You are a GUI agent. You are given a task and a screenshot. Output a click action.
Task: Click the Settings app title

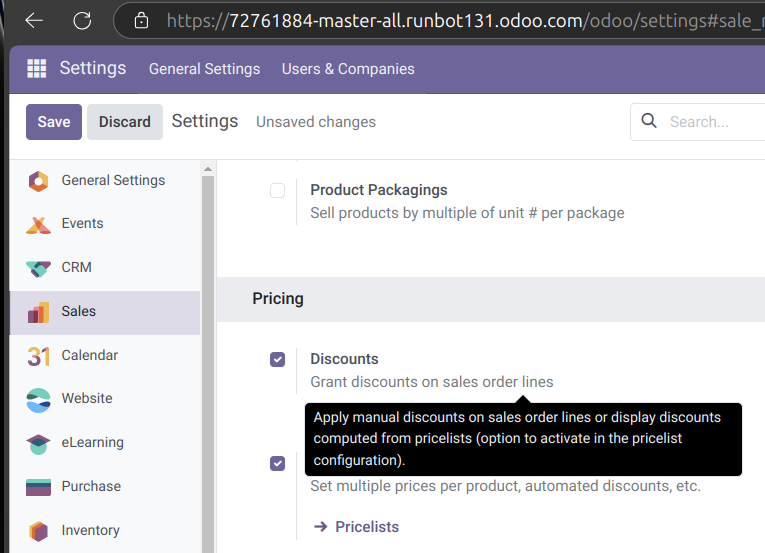[93, 68]
